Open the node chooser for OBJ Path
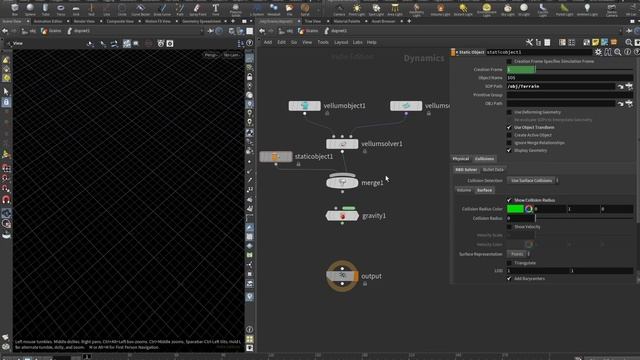Image resolution: width=640 pixels, height=360 pixels. [629, 104]
